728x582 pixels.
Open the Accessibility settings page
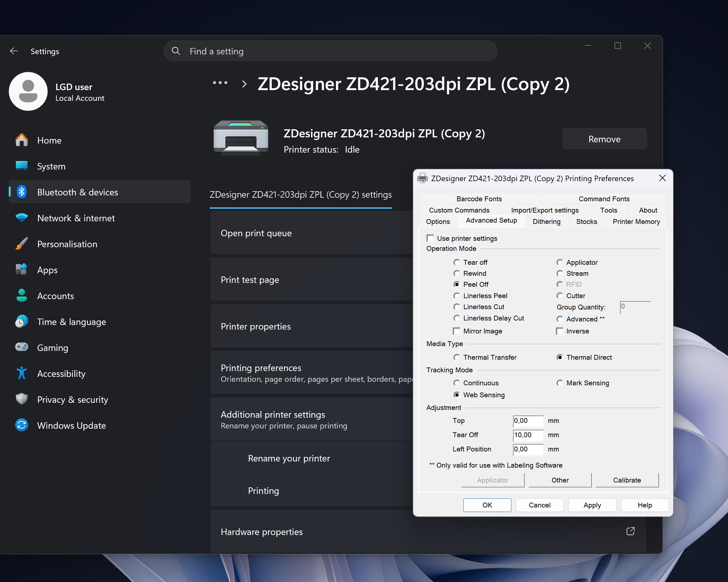coord(61,374)
